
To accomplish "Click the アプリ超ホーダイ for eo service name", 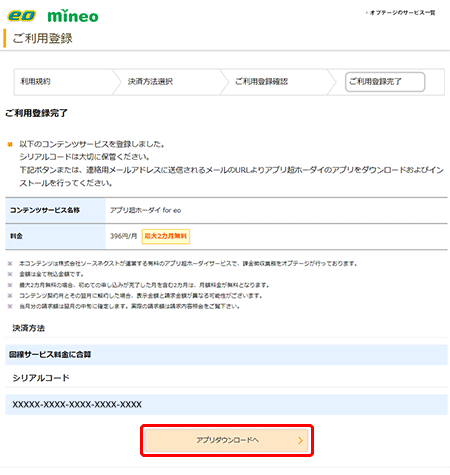I will point(146,210).
